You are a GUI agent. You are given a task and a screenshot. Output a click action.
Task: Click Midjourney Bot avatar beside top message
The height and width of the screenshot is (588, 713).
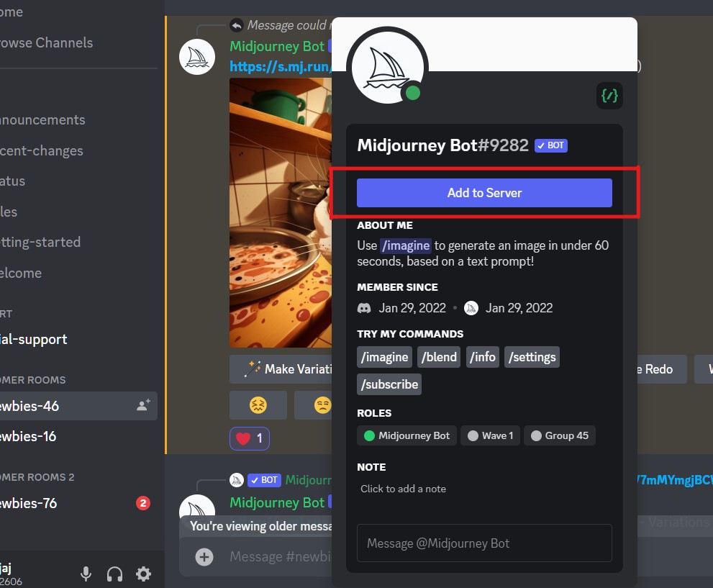(197, 58)
